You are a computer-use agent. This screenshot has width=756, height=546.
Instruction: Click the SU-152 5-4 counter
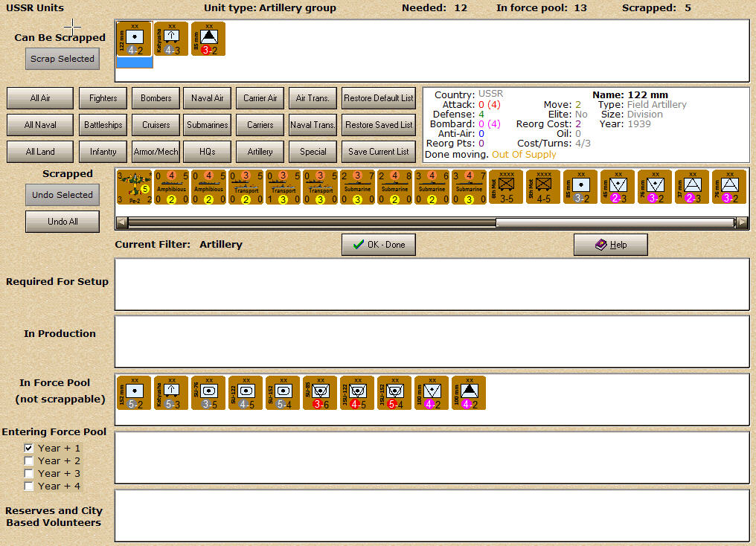[283, 394]
